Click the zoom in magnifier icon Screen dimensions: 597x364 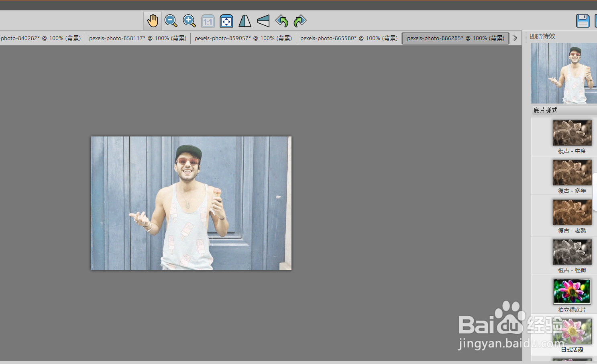(189, 21)
